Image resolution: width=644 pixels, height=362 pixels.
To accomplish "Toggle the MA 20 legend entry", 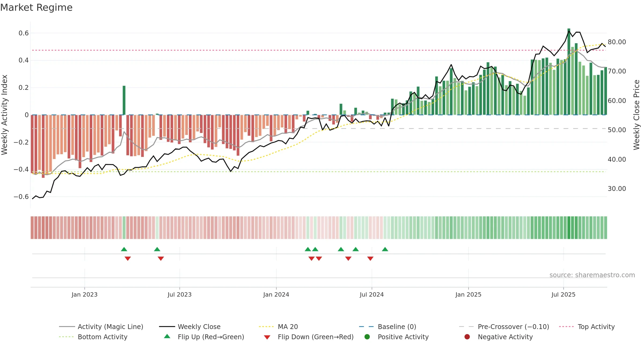I will coord(278,327).
